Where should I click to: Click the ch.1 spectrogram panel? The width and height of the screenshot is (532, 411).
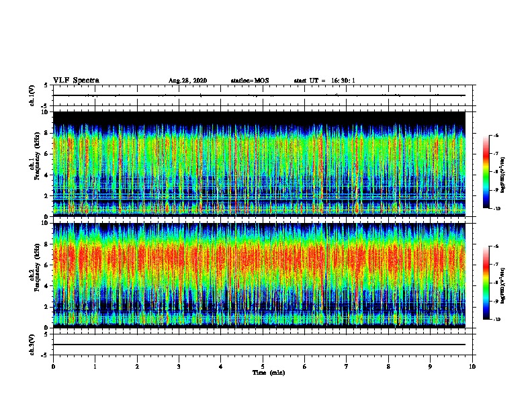(x=259, y=164)
